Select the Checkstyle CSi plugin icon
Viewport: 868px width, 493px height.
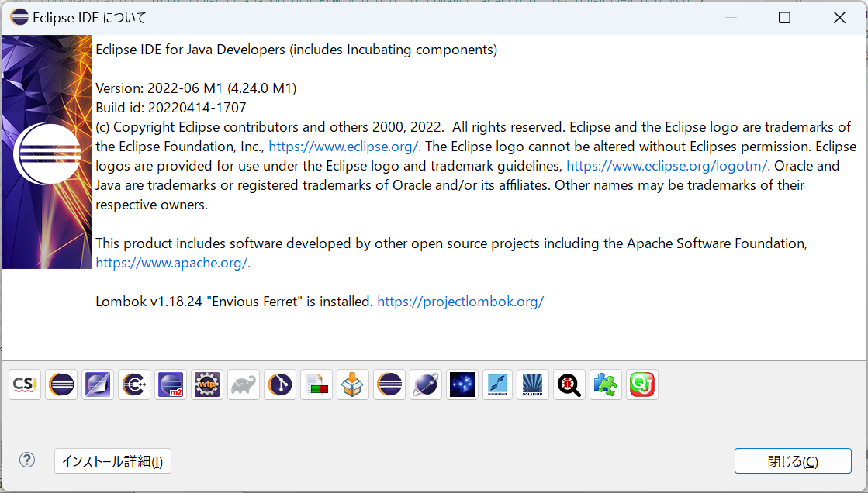tap(24, 384)
